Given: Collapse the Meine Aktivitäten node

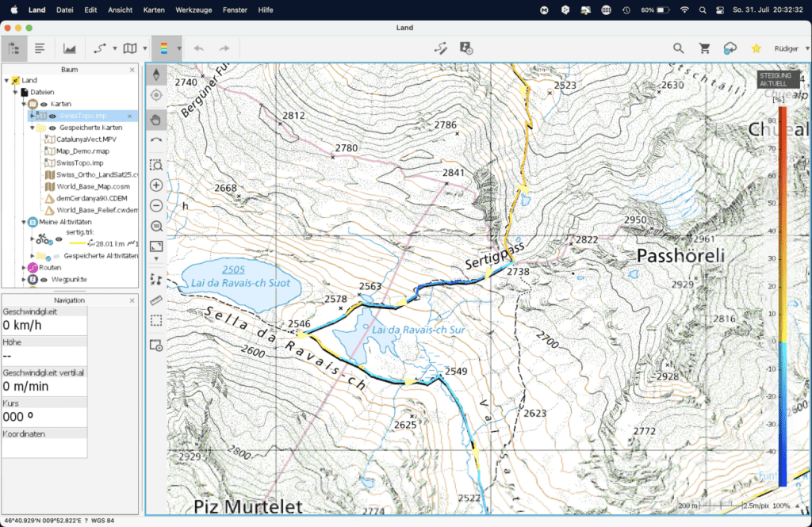Looking at the screenshot, I should 24,222.
